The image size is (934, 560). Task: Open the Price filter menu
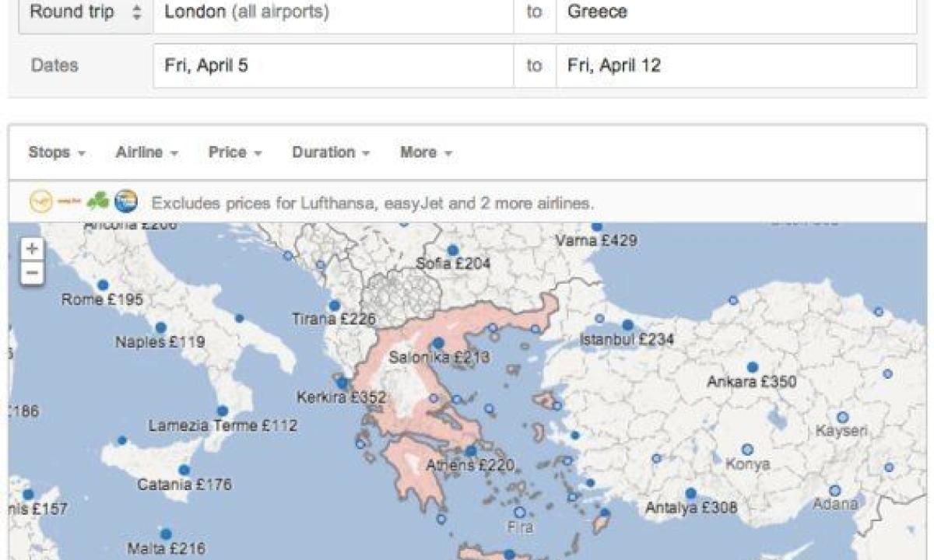234,152
